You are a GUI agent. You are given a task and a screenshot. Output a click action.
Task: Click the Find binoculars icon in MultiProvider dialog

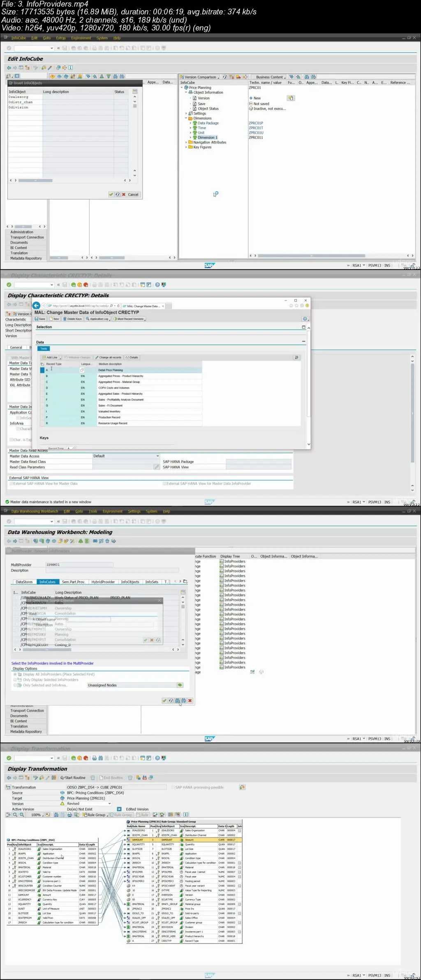[x=177, y=701]
